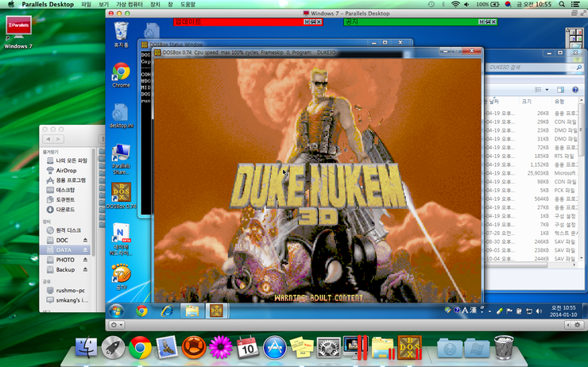Image resolution: width=588 pixels, height=367 pixels.
Task: Open the Mail stamp icon in the dock
Action: 167,347
